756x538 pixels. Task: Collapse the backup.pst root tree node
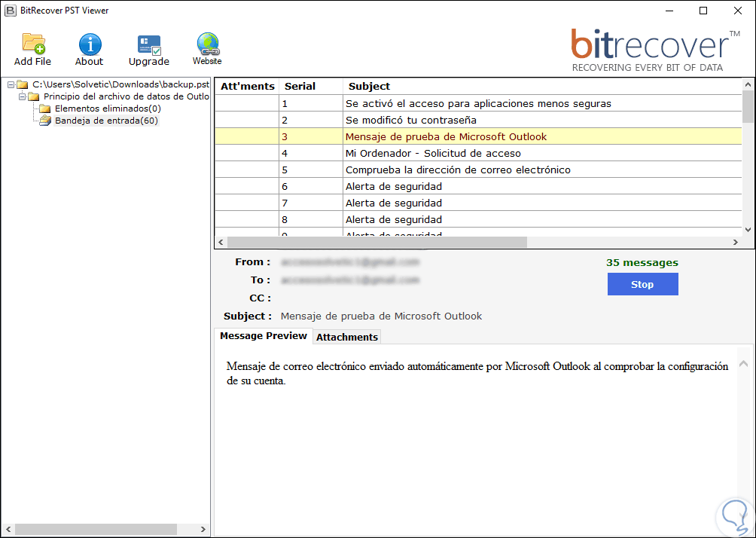[11, 84]
